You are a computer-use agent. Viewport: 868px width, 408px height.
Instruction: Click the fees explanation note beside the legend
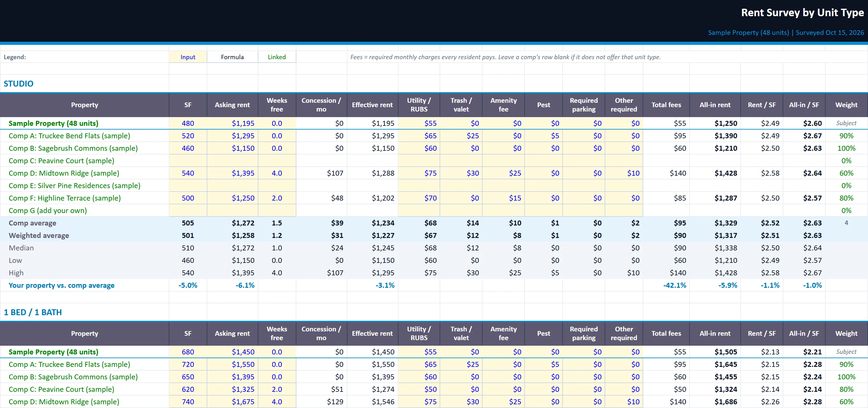(x=505, y=57)
